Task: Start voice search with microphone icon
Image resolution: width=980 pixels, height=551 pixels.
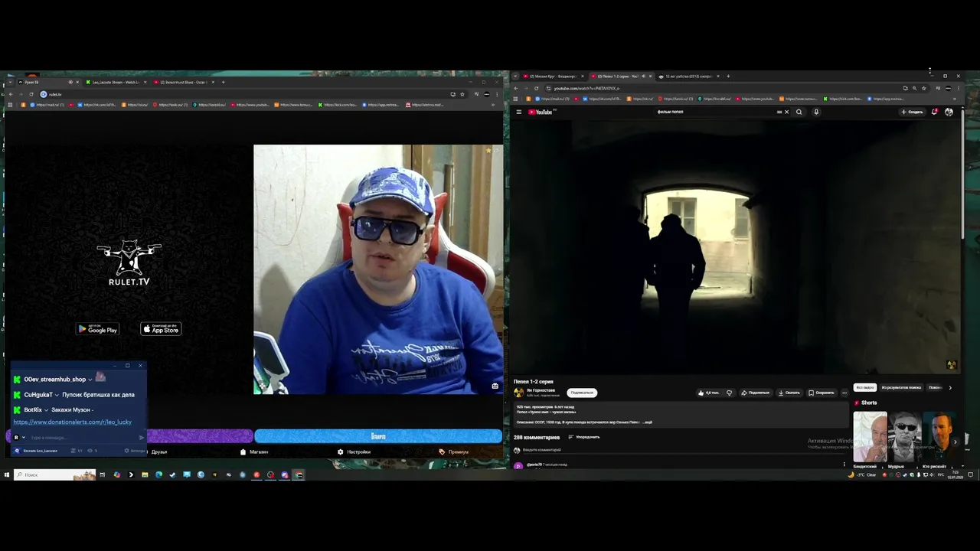Action: click(x=816, y=112)
